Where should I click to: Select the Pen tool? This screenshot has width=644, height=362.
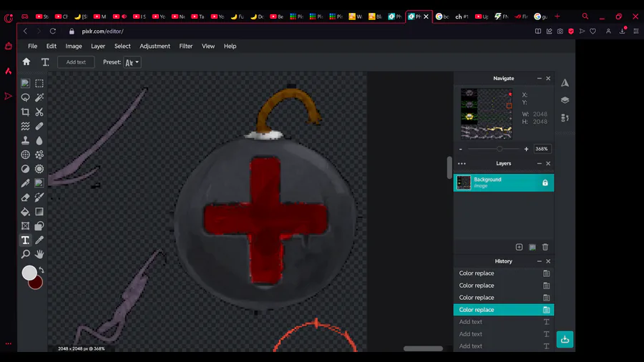(26, 183)
